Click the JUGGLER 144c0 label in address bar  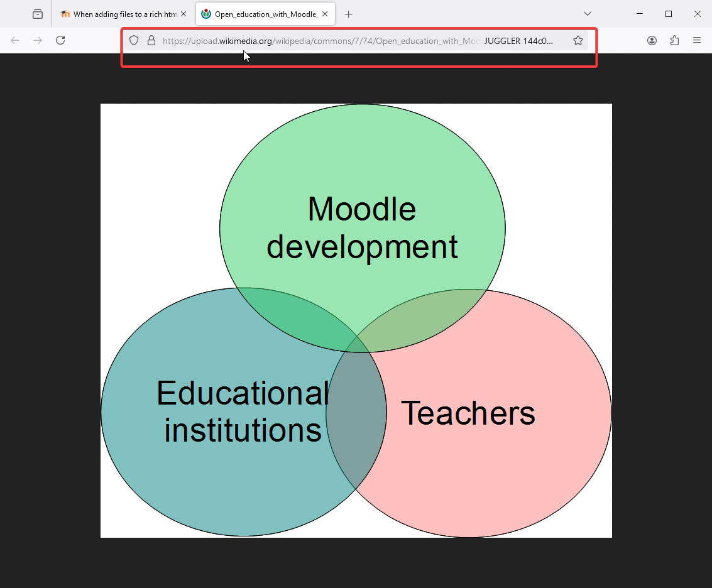click(518, 41)
